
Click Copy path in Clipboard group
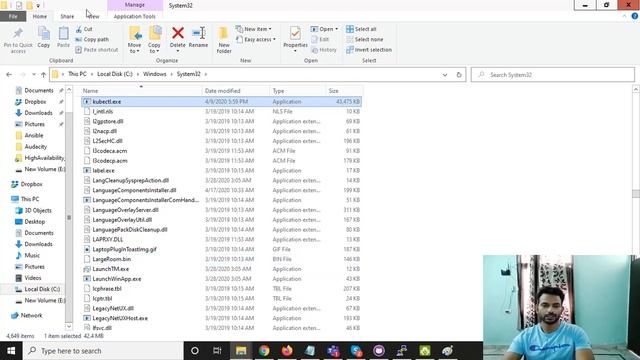92,40
